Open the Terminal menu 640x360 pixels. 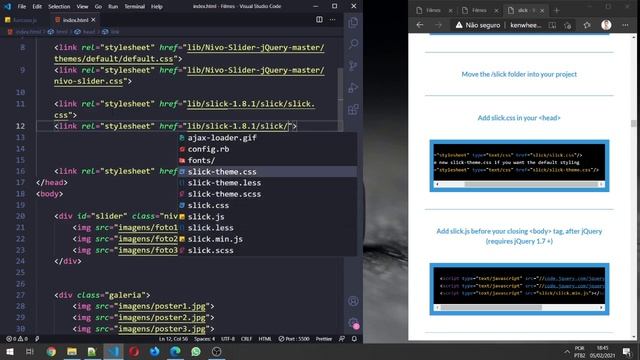point(134,7)
